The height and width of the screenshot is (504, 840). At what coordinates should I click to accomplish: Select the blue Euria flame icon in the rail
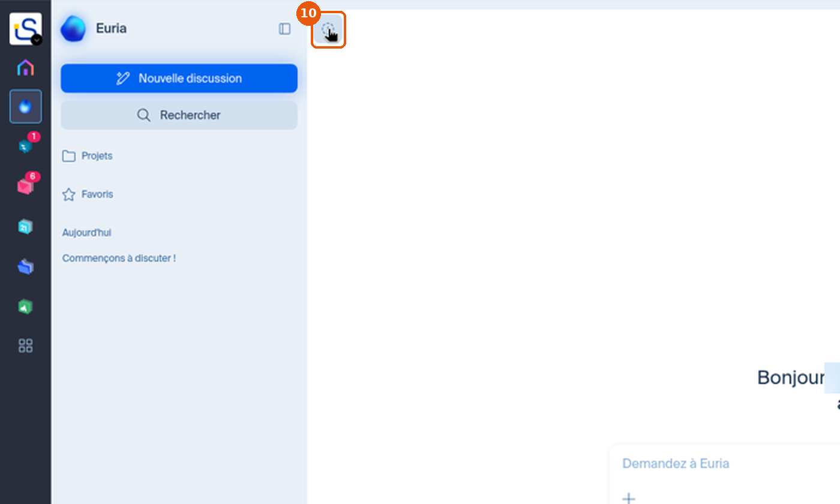(25, 106)
